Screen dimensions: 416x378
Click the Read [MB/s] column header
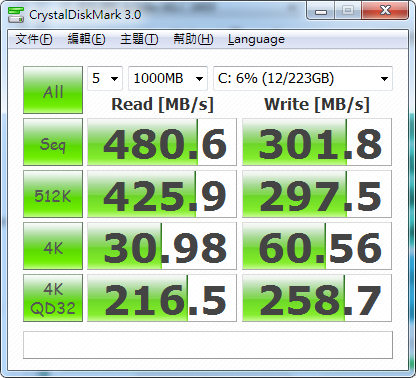pos(162,105)
